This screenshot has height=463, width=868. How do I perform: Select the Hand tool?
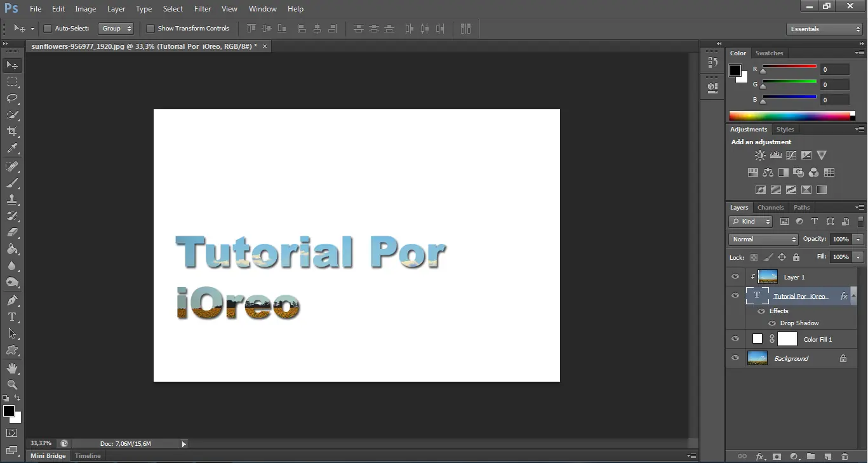(x=12, y=368)
